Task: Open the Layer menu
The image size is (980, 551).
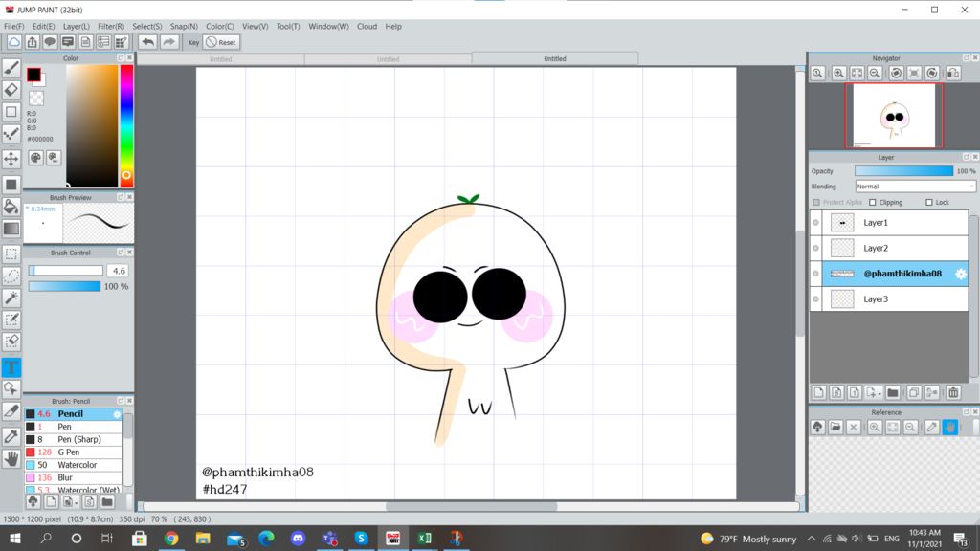Action: coord(77,26)
